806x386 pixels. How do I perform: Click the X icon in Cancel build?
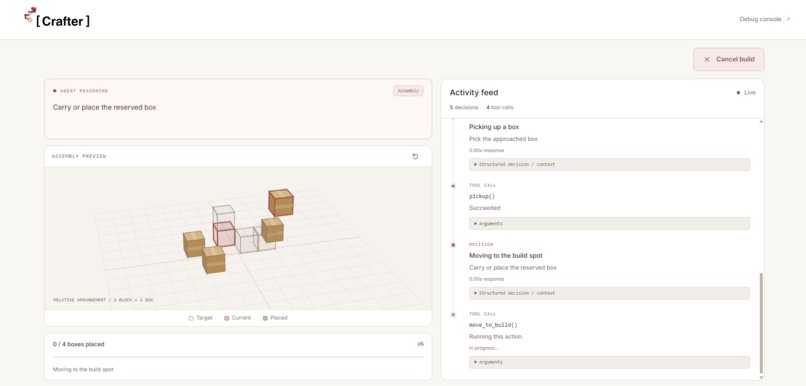707,60
